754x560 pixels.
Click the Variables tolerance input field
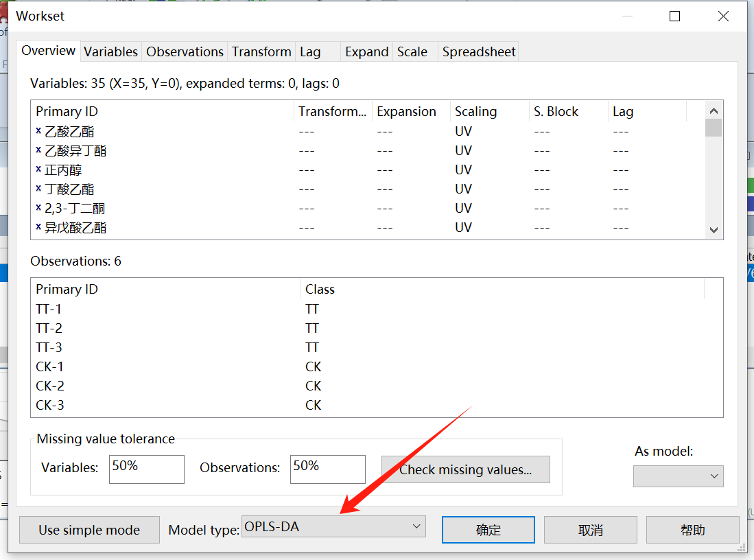click(146, 469)
